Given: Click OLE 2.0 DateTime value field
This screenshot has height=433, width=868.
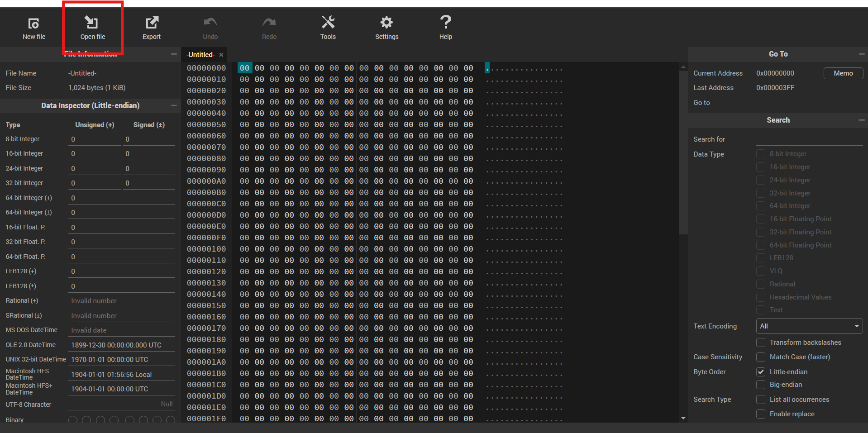Looking at the screenshot, I should pyautogui.click(x=121, y=345).
